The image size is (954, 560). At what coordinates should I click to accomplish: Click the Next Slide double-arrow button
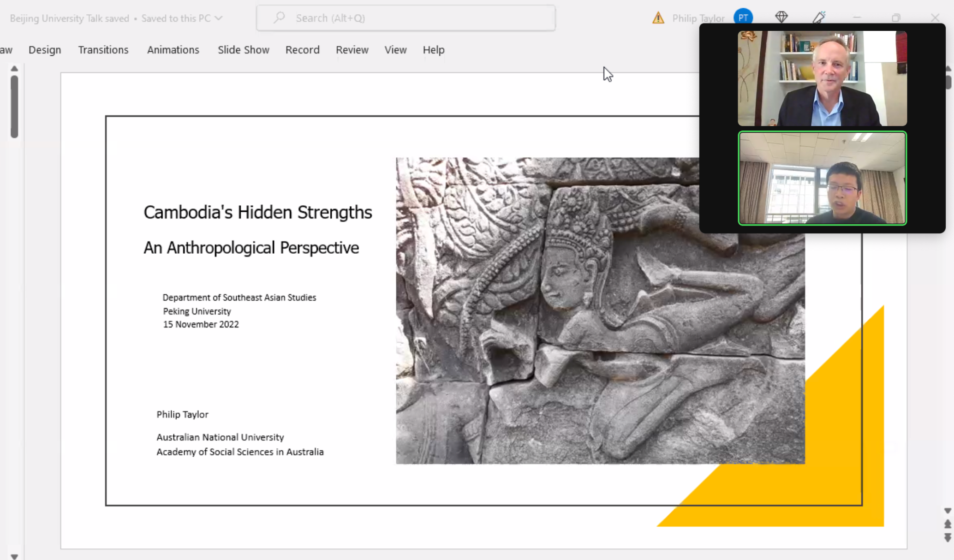947,537
